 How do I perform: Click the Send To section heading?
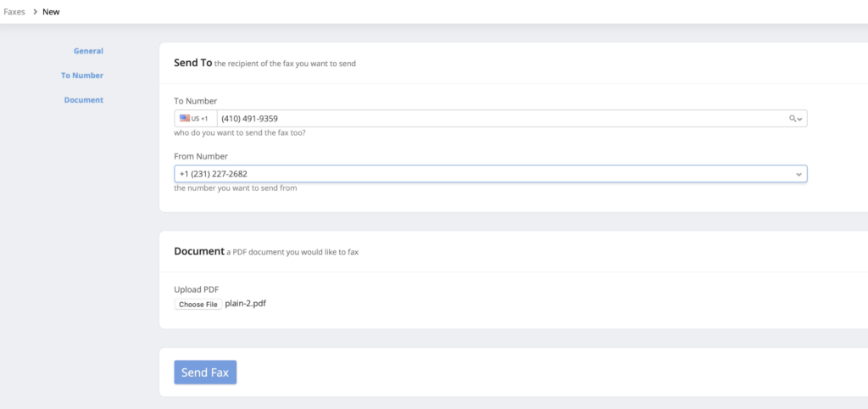[x=192, y=63]
